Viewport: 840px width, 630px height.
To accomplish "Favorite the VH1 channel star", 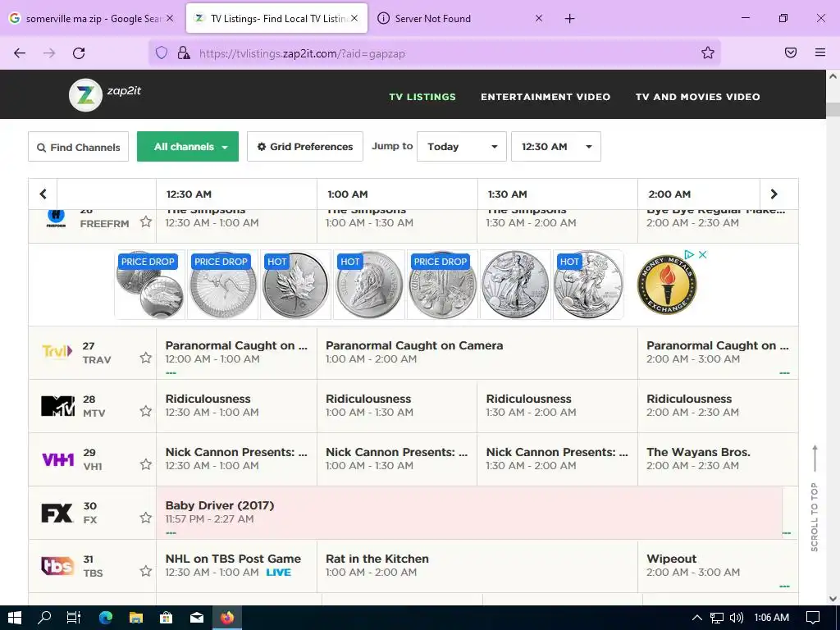I will click(146, 464).
